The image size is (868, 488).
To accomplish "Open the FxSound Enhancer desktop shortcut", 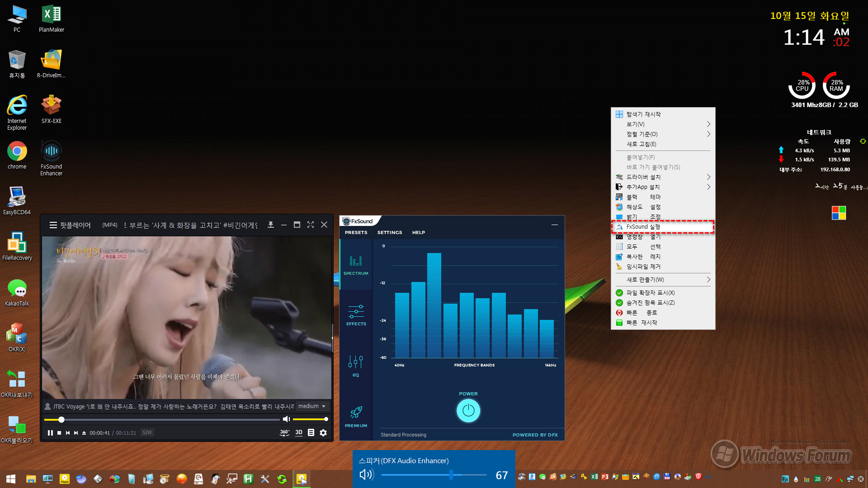I will point(51,158).
